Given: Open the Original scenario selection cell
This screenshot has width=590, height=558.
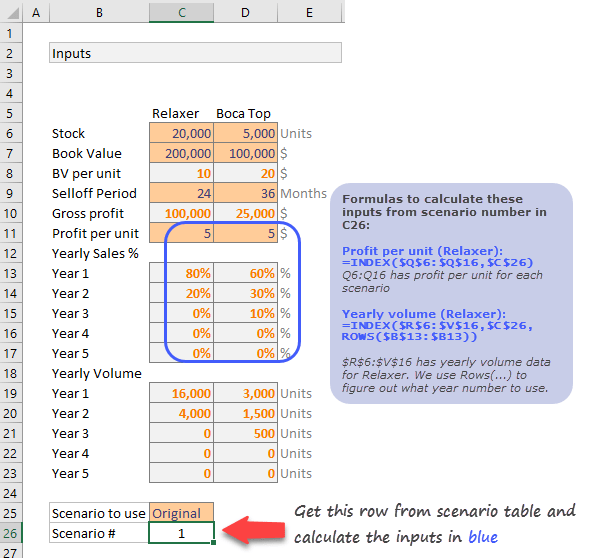Looking at the screenshot, I should coord(181,513).
